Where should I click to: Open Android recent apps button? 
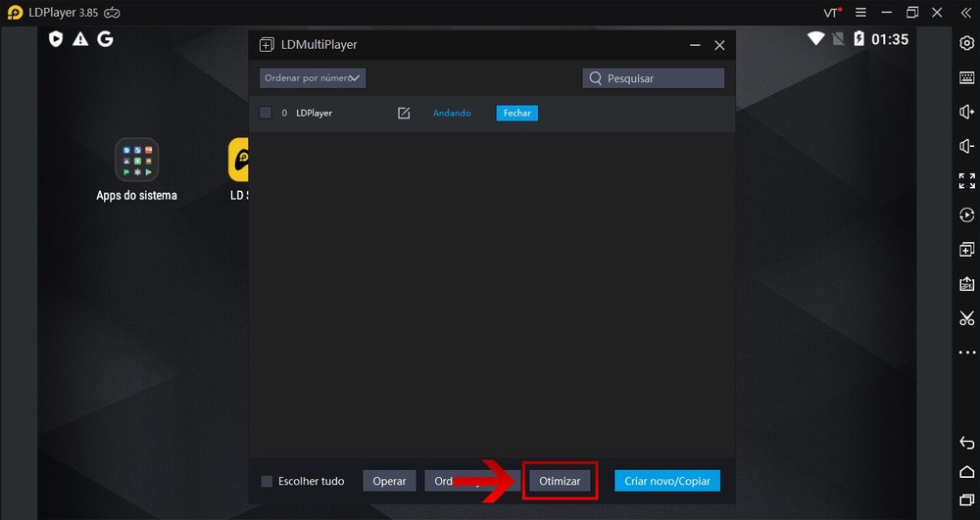tap(966, 500)
